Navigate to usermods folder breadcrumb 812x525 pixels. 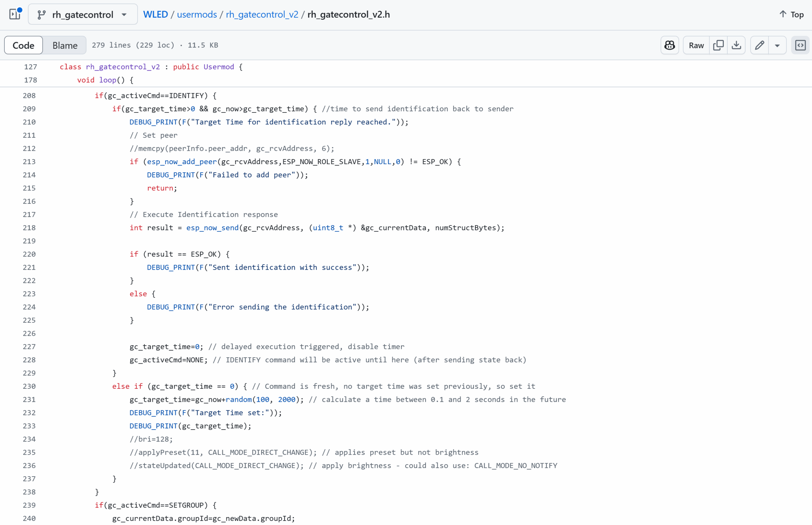197,14
